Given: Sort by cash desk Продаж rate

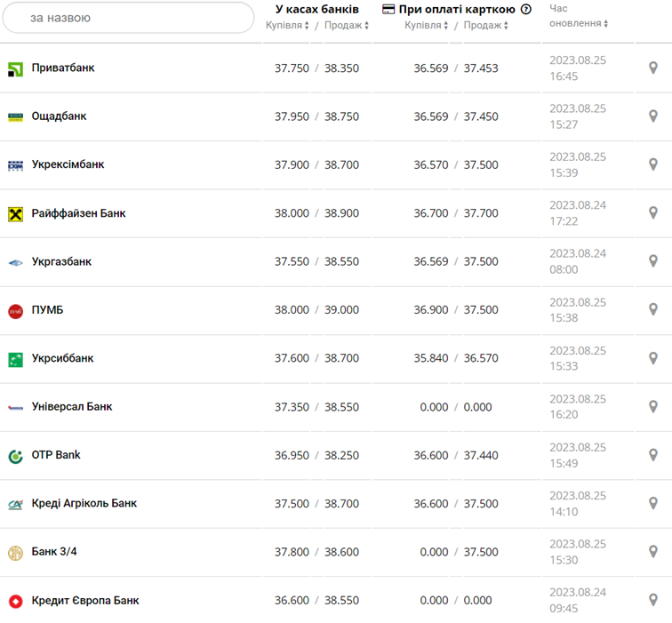Looking at the screenshot, I should [346, 26].
